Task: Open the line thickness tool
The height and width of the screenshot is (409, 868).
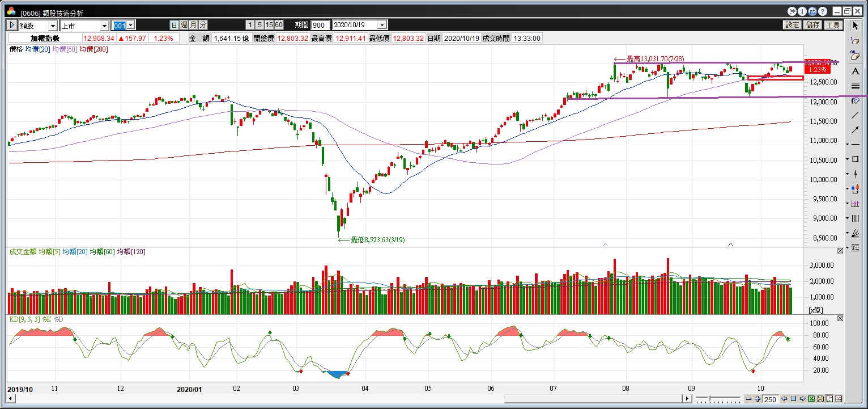Action: click(x=856, y=86)
